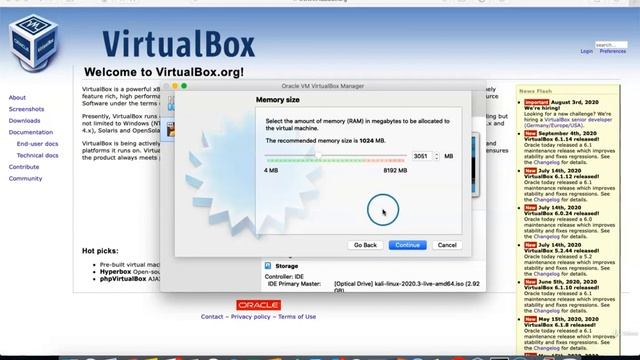This screenshot has width=640, height=360.
Task: Click the Oracle VM VirtualBox Manager title
Action: 322,86
